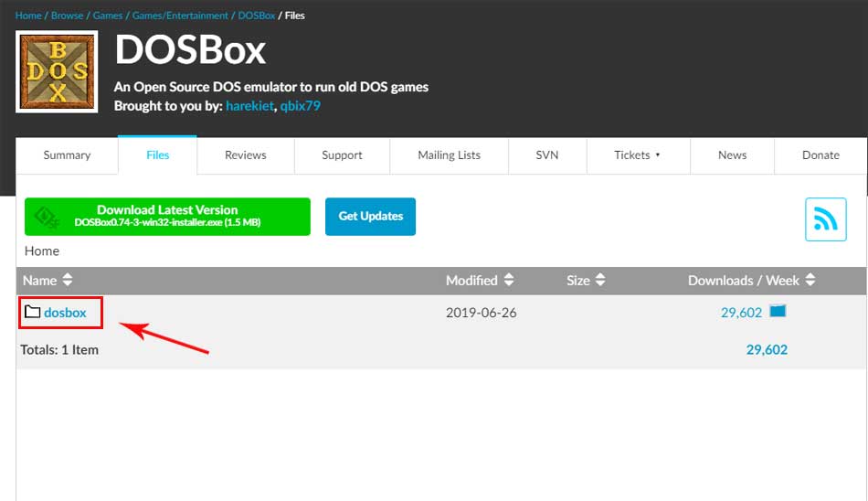Click the Open Source DOS emulator description text
This screenshot has width=868, height=501.
coord(271,87)
